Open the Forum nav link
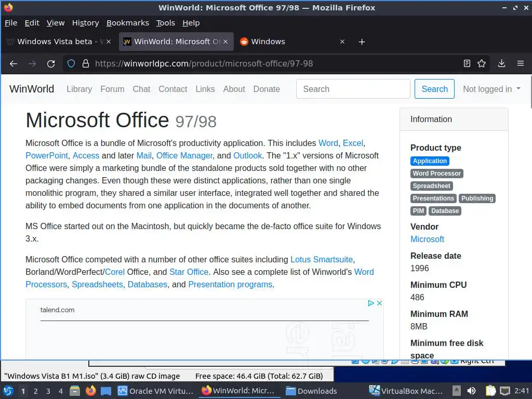532x399 pixels. tap(112, 89)
